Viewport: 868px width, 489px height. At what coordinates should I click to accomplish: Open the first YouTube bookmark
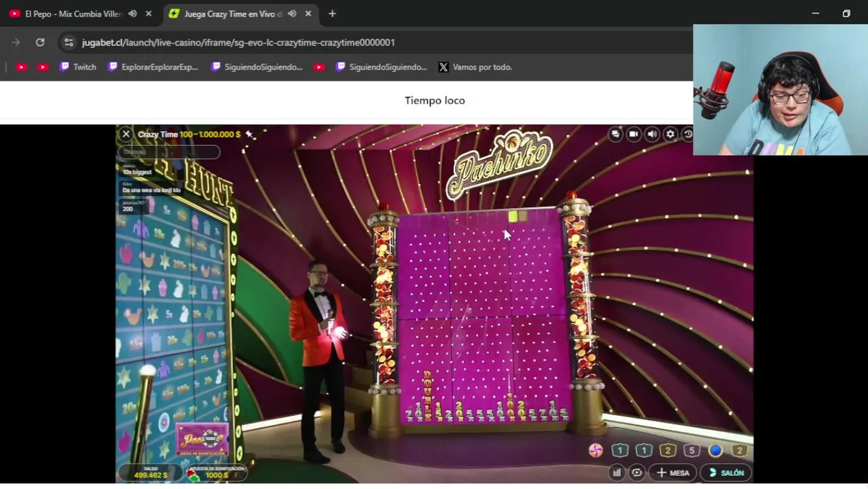point(21,67)
